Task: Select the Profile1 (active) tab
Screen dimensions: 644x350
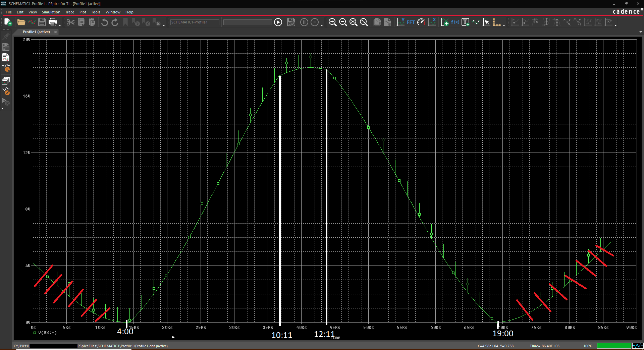Action: 36,32
